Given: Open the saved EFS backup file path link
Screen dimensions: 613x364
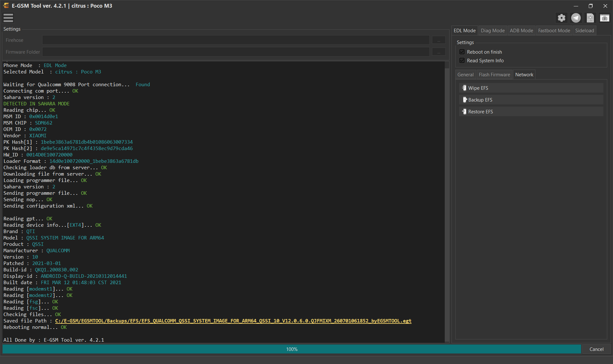Looking at the screenshot, I should (x=233, y=321).
